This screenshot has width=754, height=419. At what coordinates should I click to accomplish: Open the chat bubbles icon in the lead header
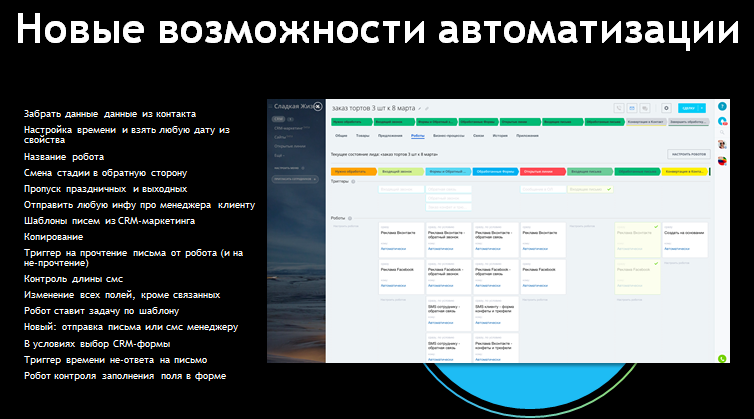(645, 108)
